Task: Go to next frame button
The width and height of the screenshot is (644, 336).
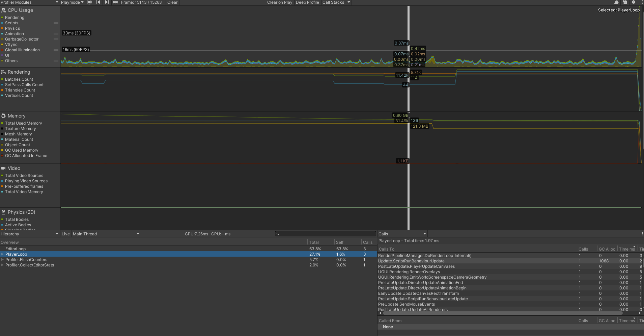Action: (x=107, y=2)
